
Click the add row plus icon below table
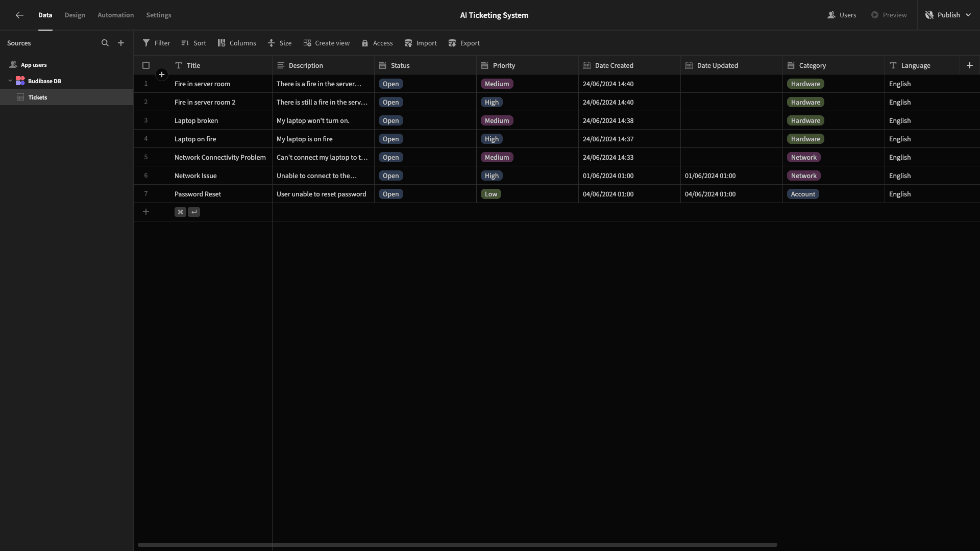point(146,212)
